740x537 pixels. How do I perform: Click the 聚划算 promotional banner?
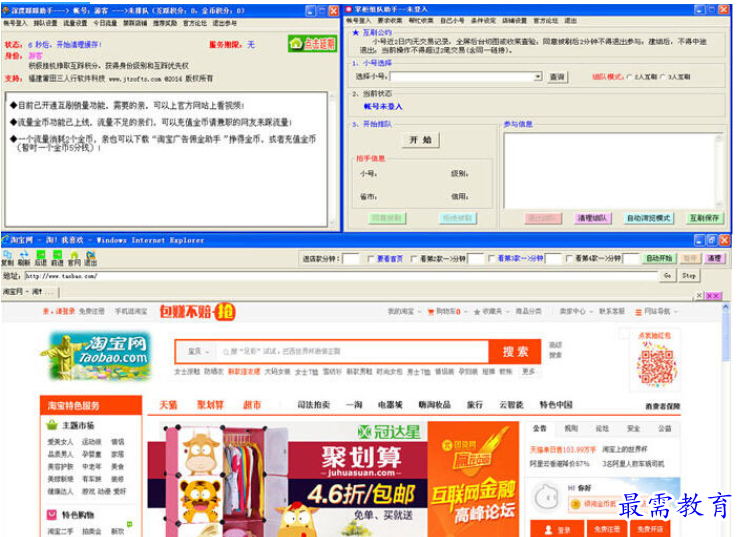[x=287, y=479]
